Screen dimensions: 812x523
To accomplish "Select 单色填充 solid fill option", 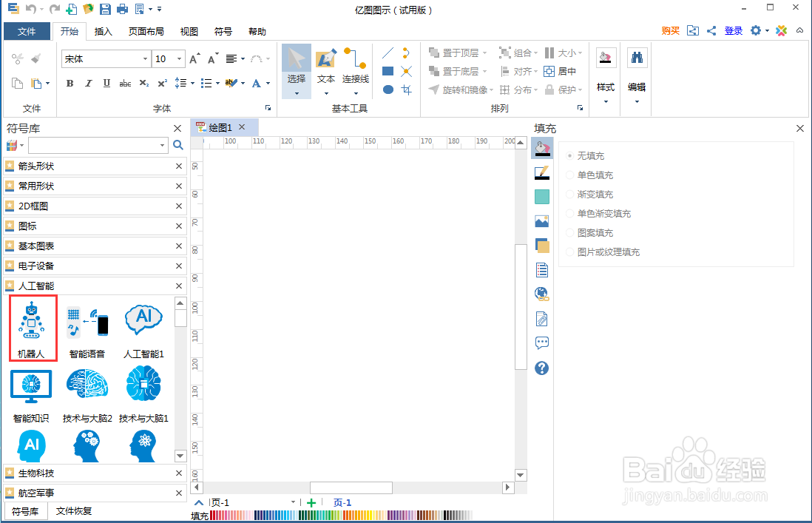I will 590,175.
